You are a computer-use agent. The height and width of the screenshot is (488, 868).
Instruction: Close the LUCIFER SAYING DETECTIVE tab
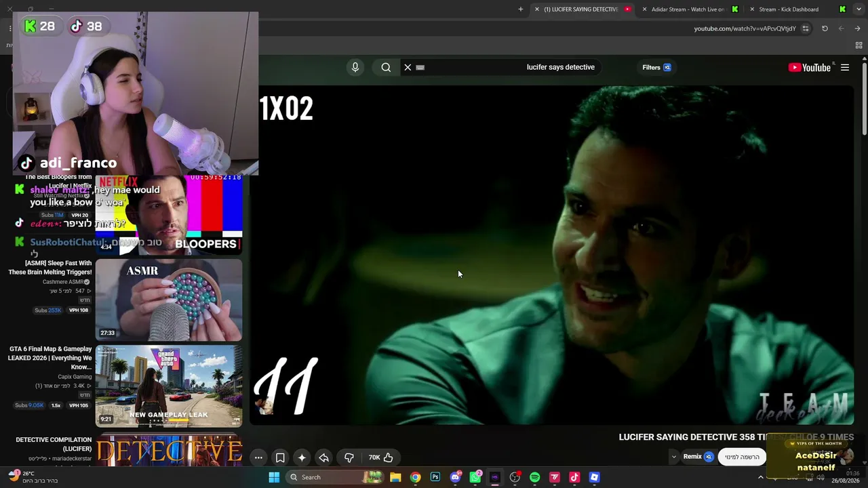point(537,9)
